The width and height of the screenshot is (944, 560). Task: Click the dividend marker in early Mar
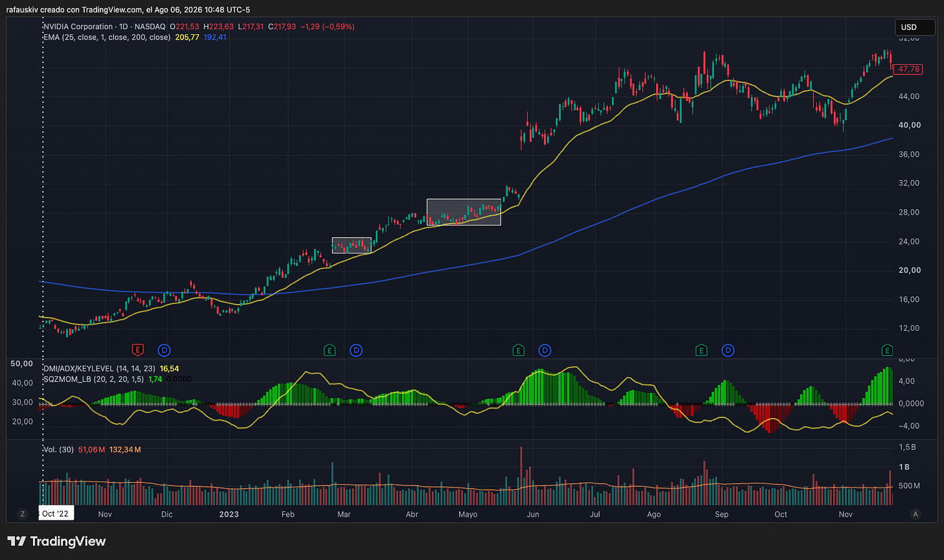356,351
